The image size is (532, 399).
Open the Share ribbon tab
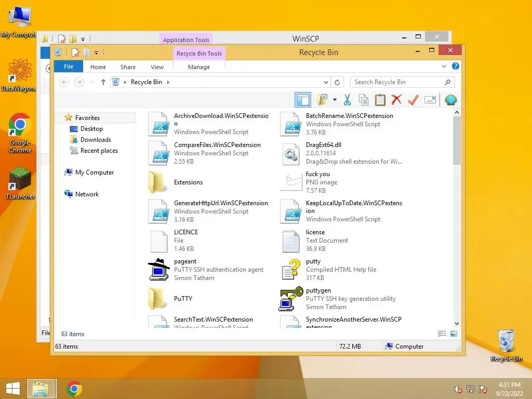(128, 67)
